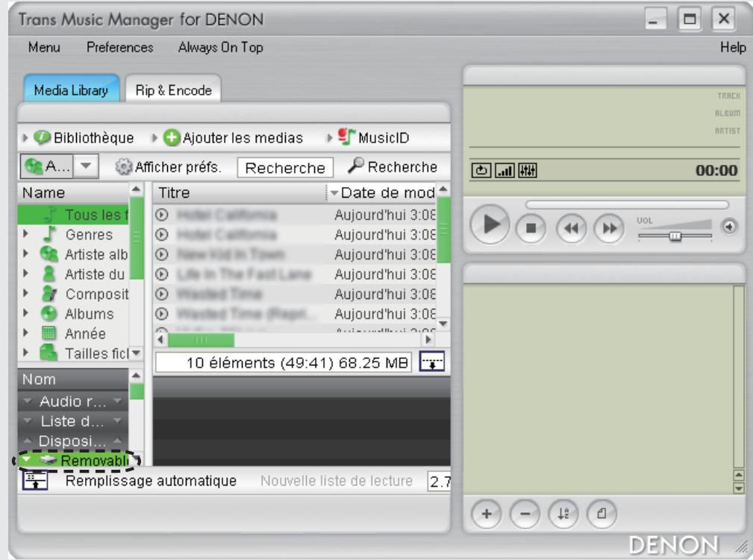Remove item with the playlist minus button
The image size is (753, 560).
click(525, 514)
